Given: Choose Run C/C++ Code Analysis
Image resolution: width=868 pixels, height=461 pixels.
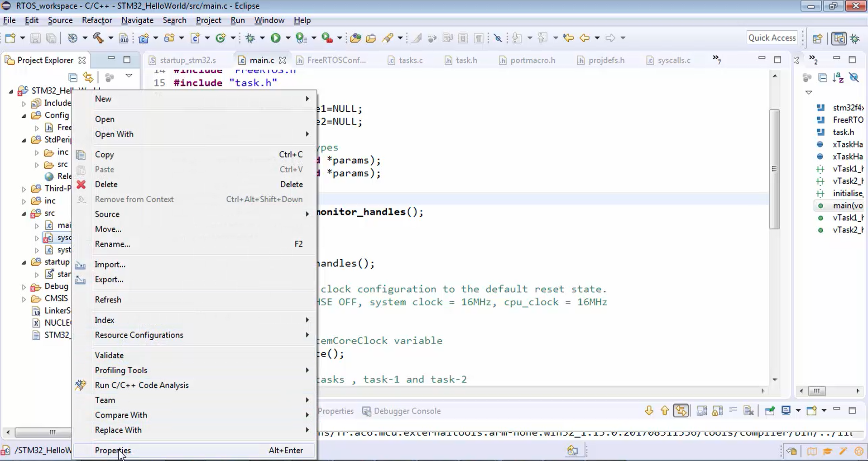Looking at the screenshot, I should point(194,385).
